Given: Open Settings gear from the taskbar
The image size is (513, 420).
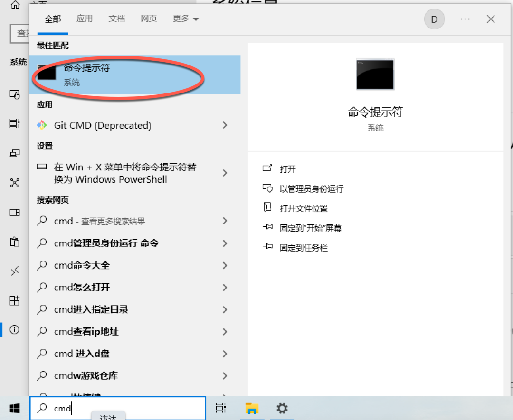Looking at the screenshot, I should pos(282,408).
